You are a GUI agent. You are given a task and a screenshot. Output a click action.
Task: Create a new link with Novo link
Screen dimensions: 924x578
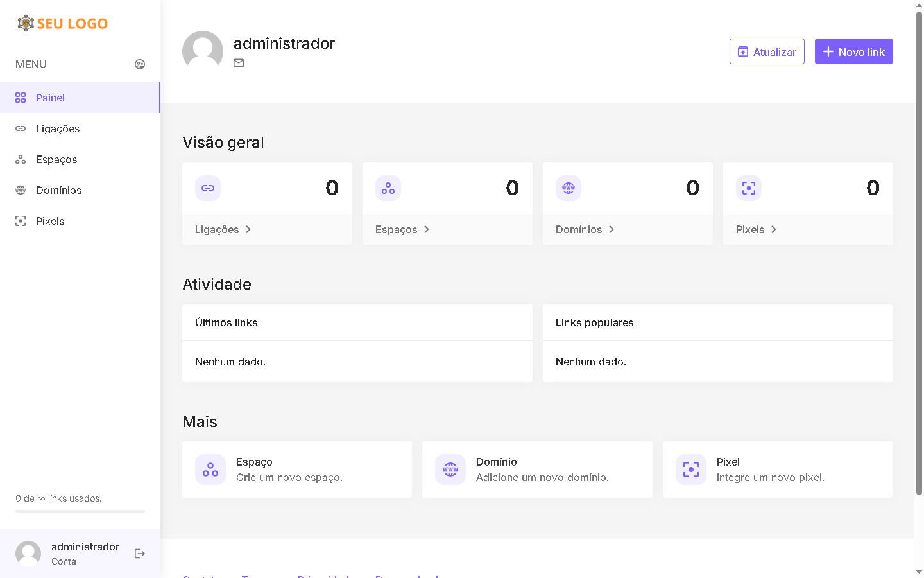(853, 51)
